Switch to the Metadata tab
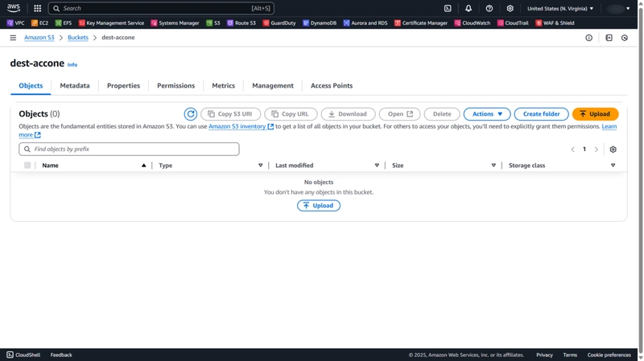 pos(75,86)
